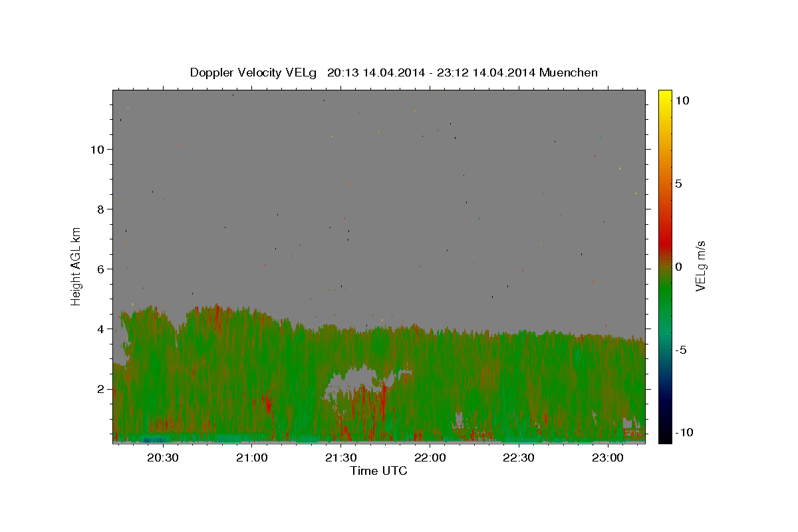Click the 'VELg m/s' colorbar label
This screenshot has height=532, width=798.
[x=700, y=266]
